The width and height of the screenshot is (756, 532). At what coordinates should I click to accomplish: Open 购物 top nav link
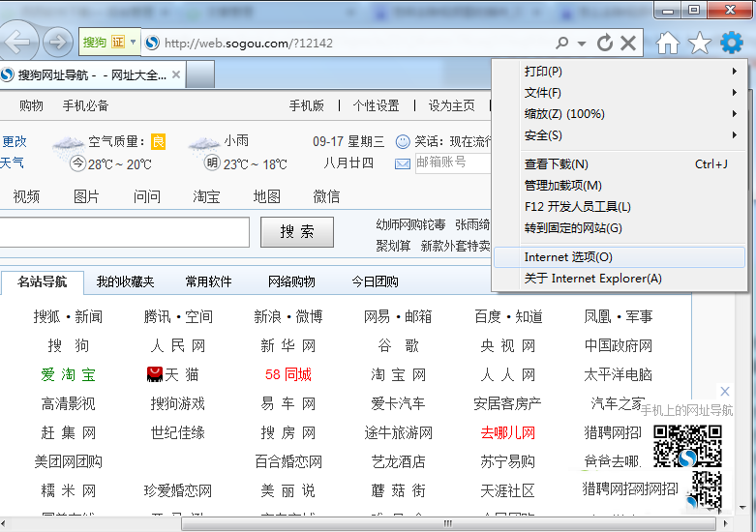click(31, 105)
